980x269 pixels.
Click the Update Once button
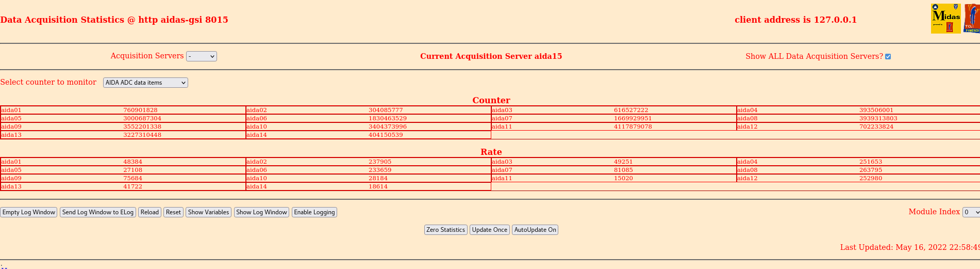click(490, 230)
